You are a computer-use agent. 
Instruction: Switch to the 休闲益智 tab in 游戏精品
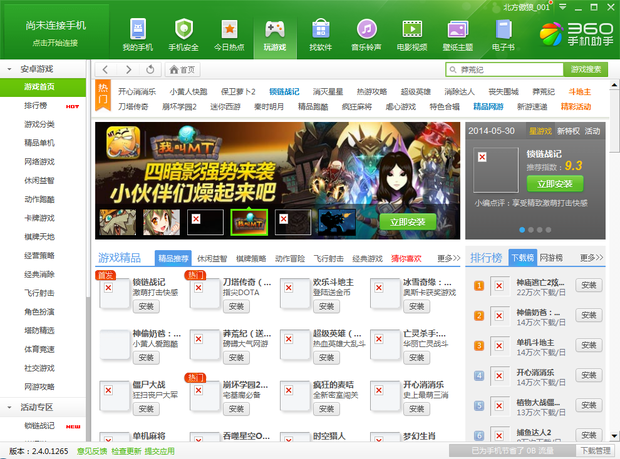[x=213, y=258]
